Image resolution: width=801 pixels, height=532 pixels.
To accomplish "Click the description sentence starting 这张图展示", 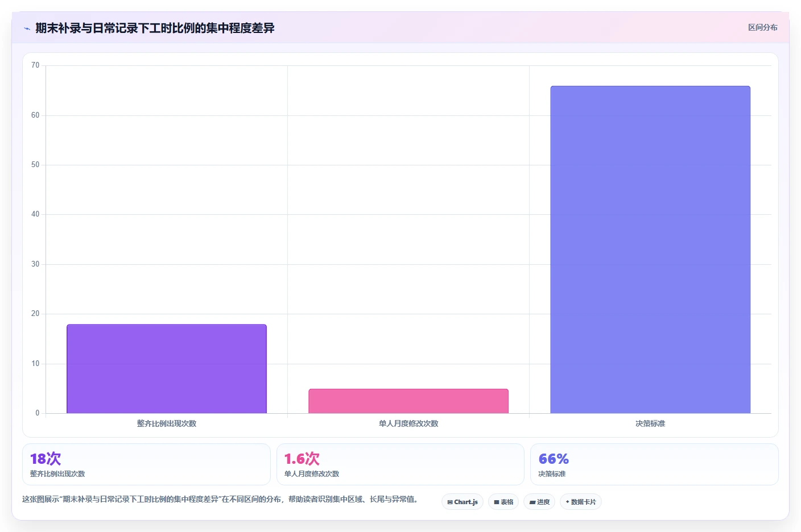I will (221, 499).
